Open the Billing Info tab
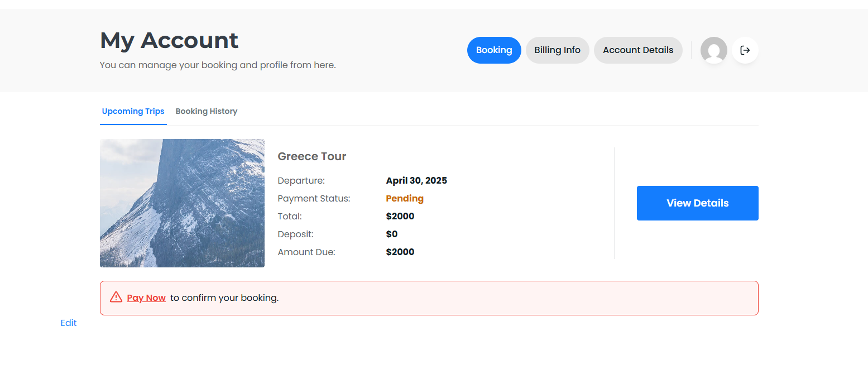868x374 pixels. [x=557, y=50]
